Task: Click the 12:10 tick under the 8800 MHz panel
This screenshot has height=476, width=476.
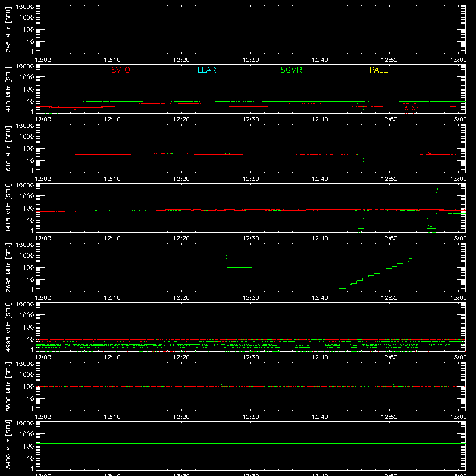Action: pyautogui.click(x=112, y=417)
